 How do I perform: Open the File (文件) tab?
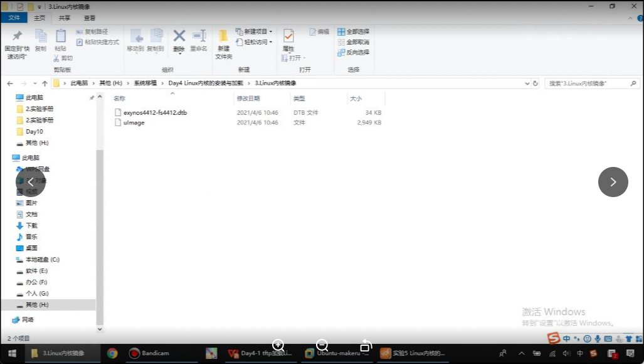pyautogui.click(x=14, y=18)
